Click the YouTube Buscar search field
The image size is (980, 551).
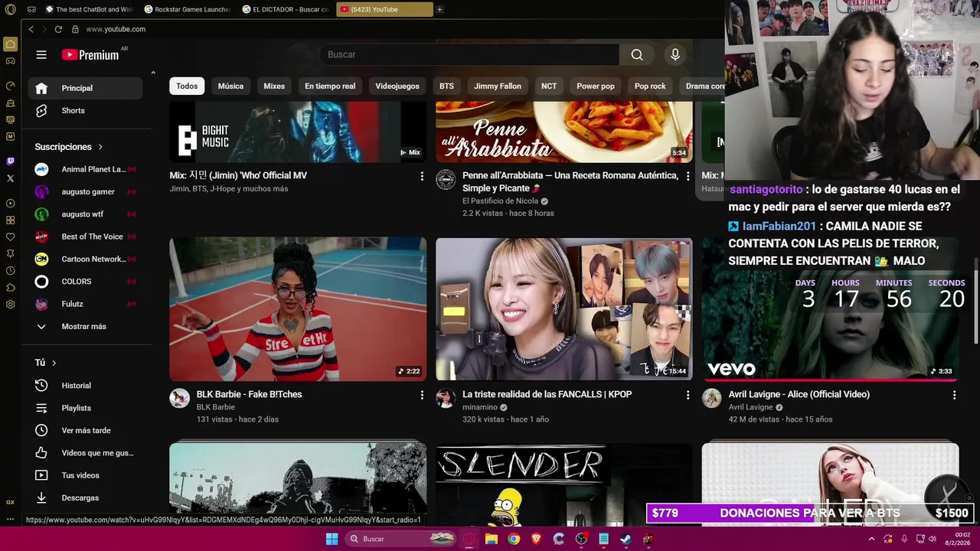click(x=469, y=54)
